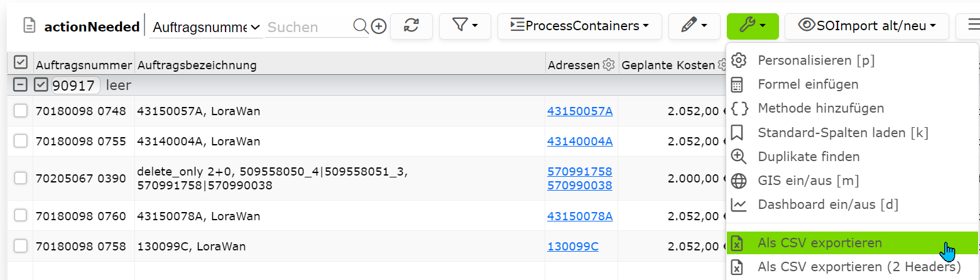Click the gear icon beside Adressen header

(608, 65)
